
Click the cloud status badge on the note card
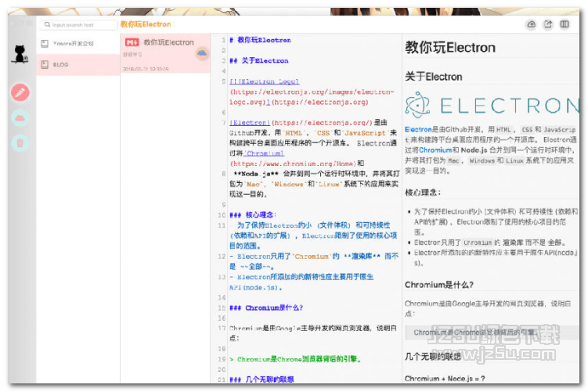click(202, 53)
